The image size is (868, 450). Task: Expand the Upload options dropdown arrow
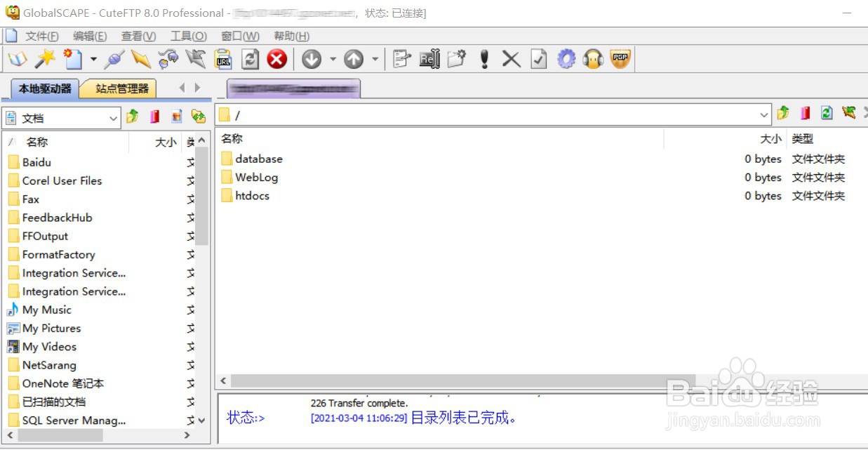pos(375,60)
